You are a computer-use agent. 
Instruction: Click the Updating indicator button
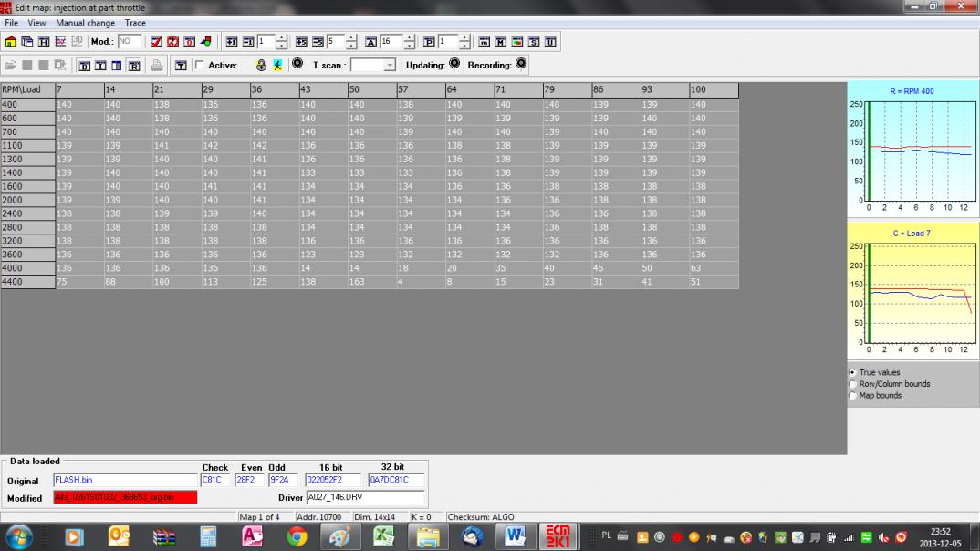pos(454,64)
